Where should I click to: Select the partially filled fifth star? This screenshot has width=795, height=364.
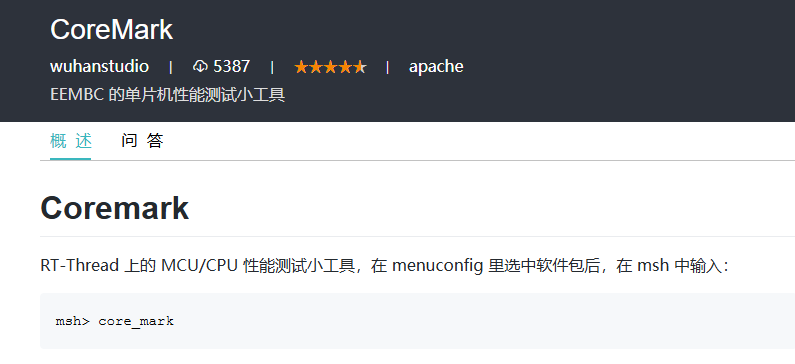click(359, 66)
